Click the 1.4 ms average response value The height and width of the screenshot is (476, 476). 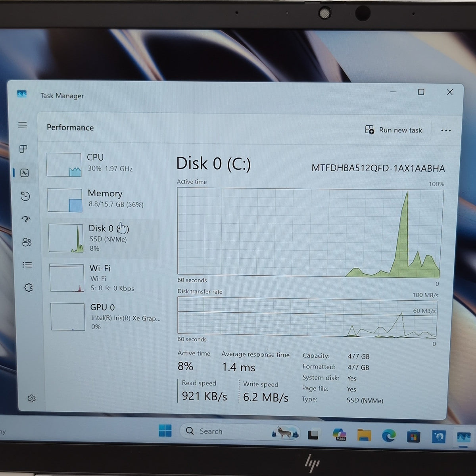coord(238,367)
